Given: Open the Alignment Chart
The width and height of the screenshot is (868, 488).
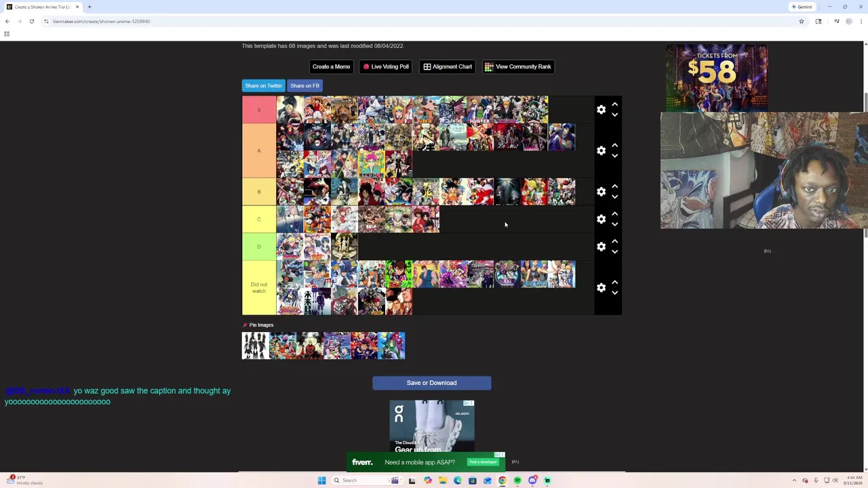Looking at the screenshot, I should 448,66.
